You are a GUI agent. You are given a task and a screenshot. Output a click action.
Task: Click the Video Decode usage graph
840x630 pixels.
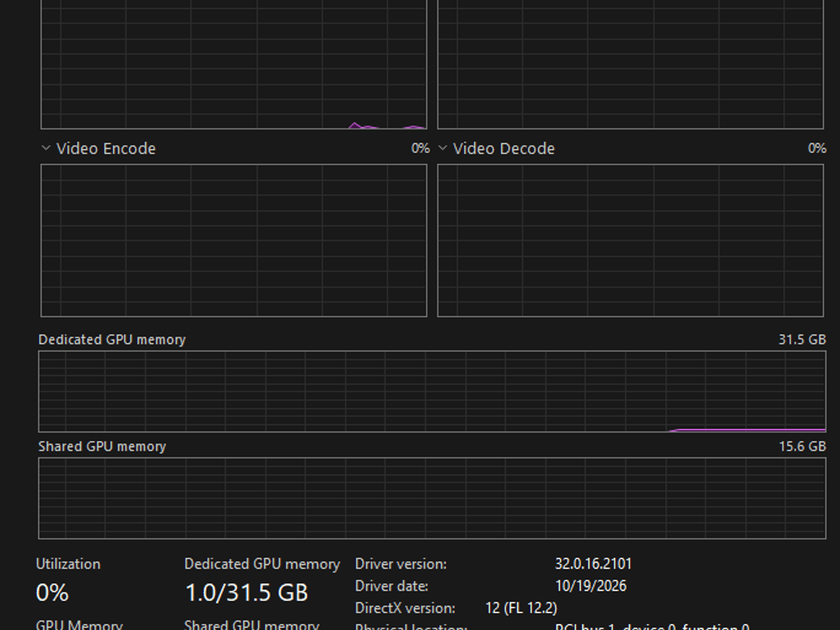click(x=630, y=240)
